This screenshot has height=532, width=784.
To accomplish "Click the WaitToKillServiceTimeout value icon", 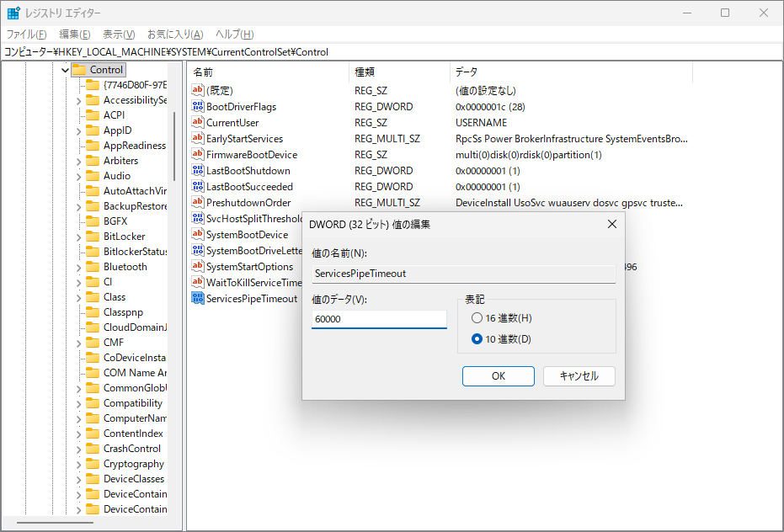I will [x=198, y=283].
